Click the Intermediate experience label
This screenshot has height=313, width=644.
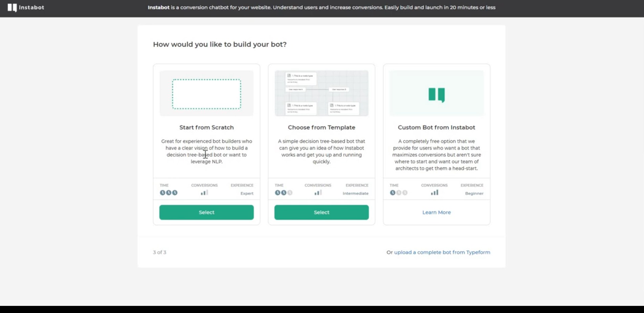click(x=356, y=193)
